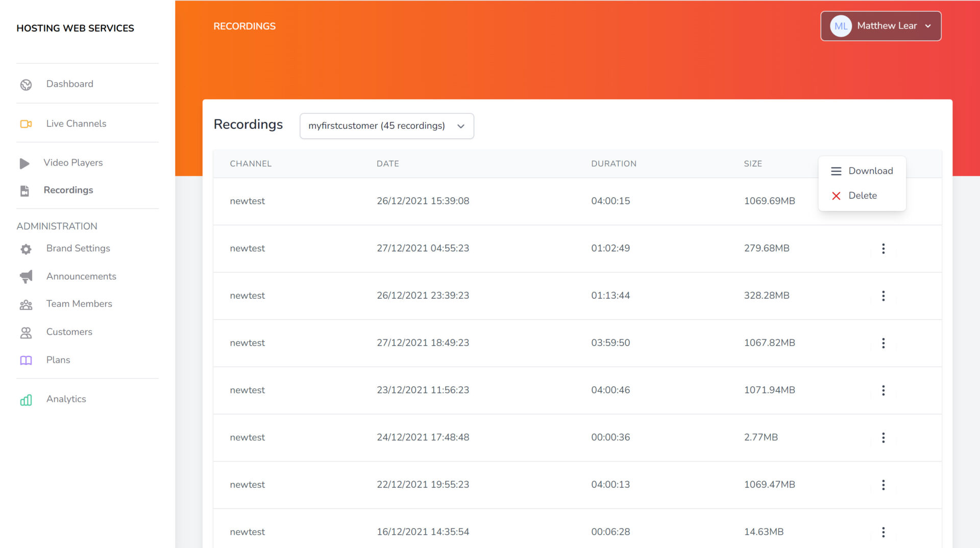Image resolution: width=980 pixels, height=548 pixels.
Task: Open the Matthew Lear account dropdown
Action: 881,26
